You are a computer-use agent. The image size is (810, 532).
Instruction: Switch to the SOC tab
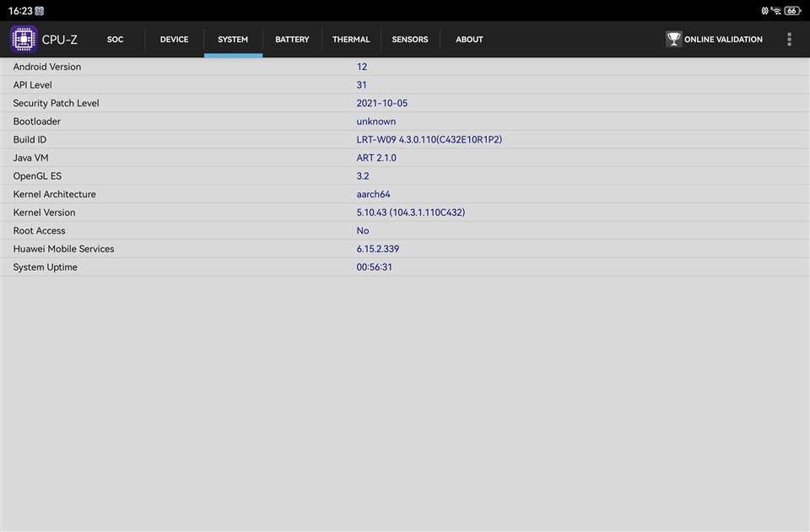click(x=115, y=40)
